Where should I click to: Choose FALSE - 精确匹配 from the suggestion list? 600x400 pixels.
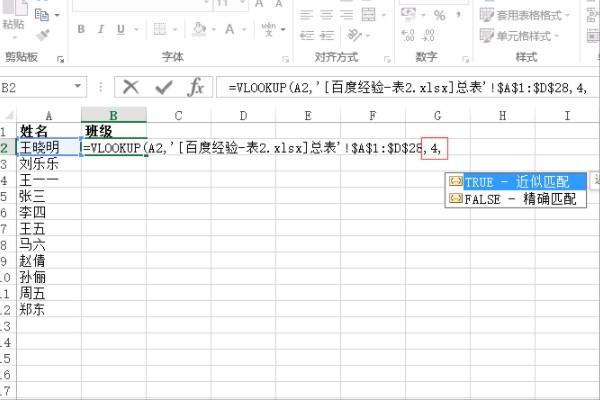coord(515,199)
